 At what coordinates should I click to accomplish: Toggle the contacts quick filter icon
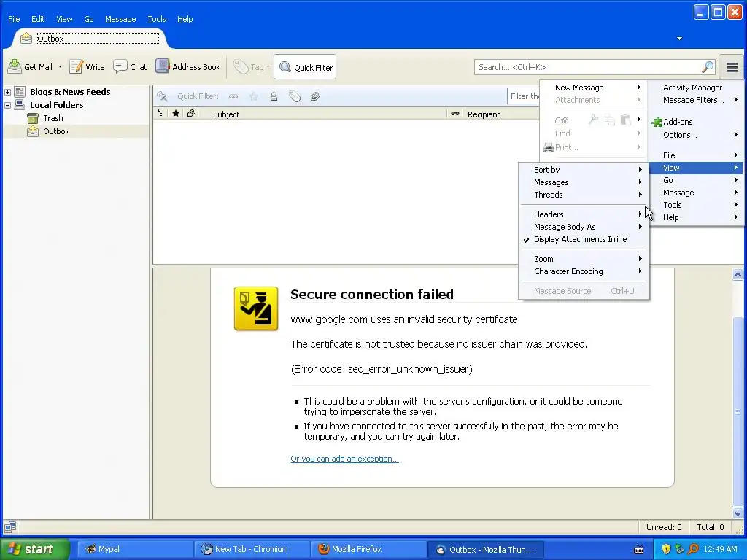(274, 97)
